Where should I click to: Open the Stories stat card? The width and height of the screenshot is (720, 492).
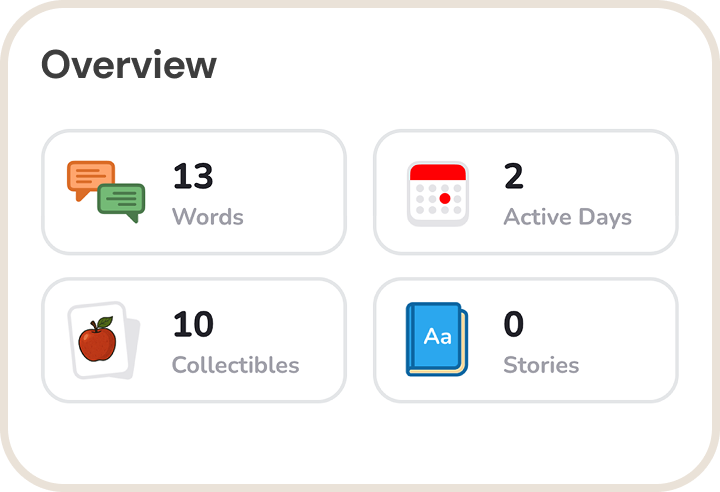point(526,340)
